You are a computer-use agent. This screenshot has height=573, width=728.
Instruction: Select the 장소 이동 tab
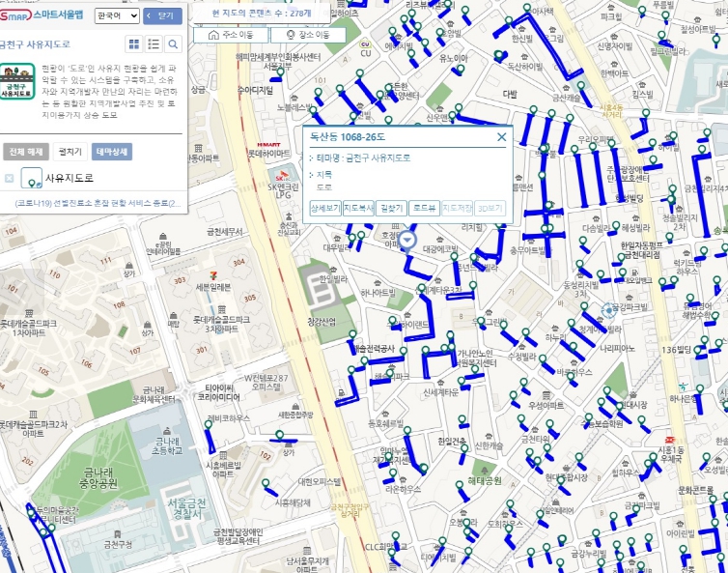pyautogui.click(x=307, y=35)
